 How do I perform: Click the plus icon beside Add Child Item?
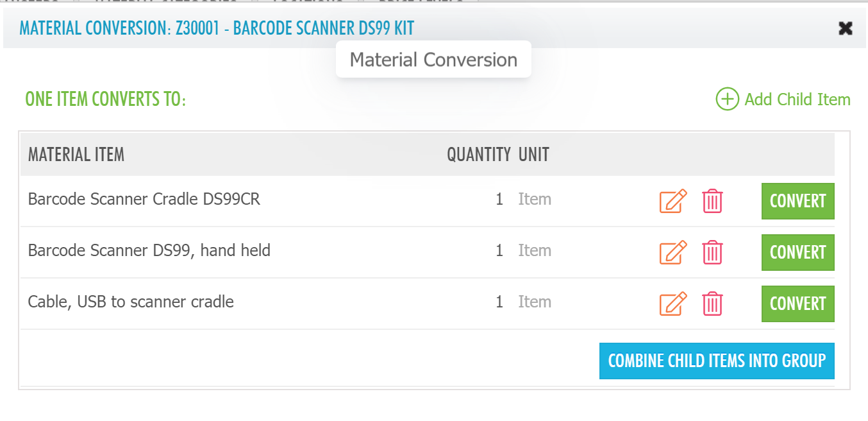pos(726,99)
